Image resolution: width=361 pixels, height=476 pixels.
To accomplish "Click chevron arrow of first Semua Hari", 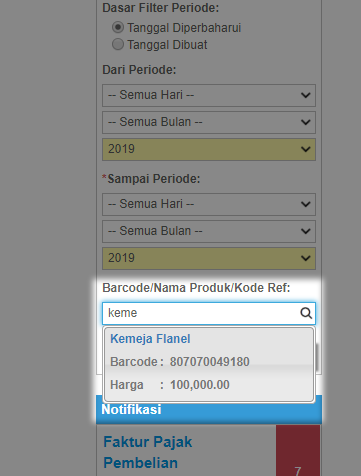I will coord(305,95).
